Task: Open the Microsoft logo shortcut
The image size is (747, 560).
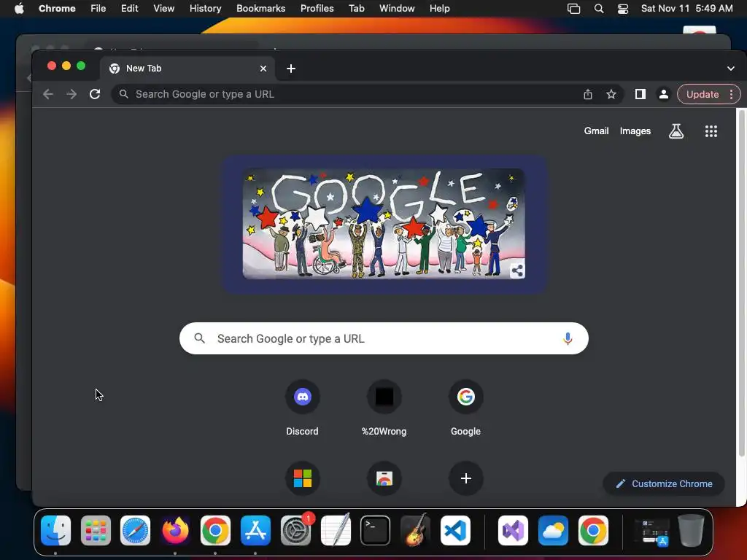Action: [x=303, y=478]
